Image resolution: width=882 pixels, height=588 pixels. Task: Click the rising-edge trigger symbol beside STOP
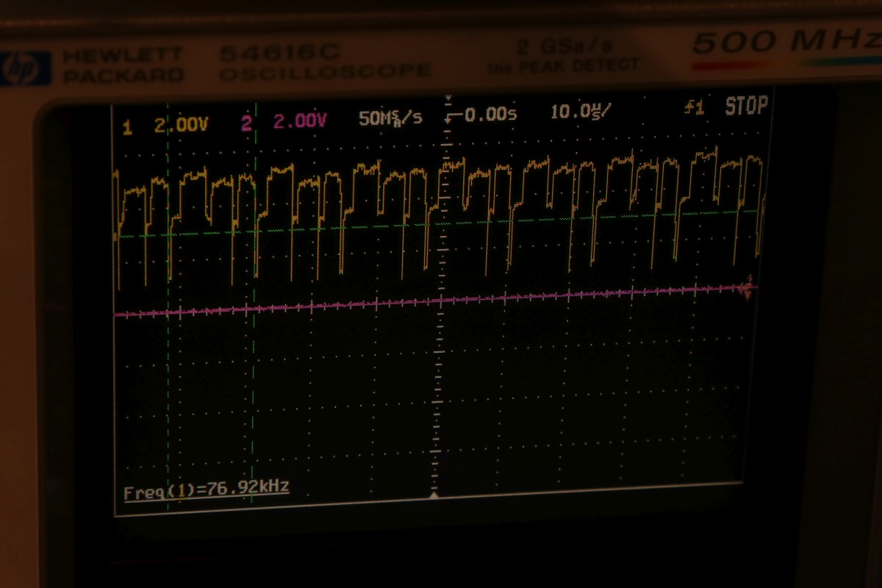[693, 108]
